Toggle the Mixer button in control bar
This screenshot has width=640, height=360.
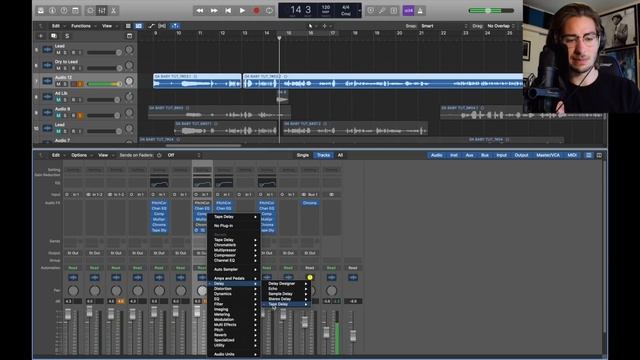(102, 11)
